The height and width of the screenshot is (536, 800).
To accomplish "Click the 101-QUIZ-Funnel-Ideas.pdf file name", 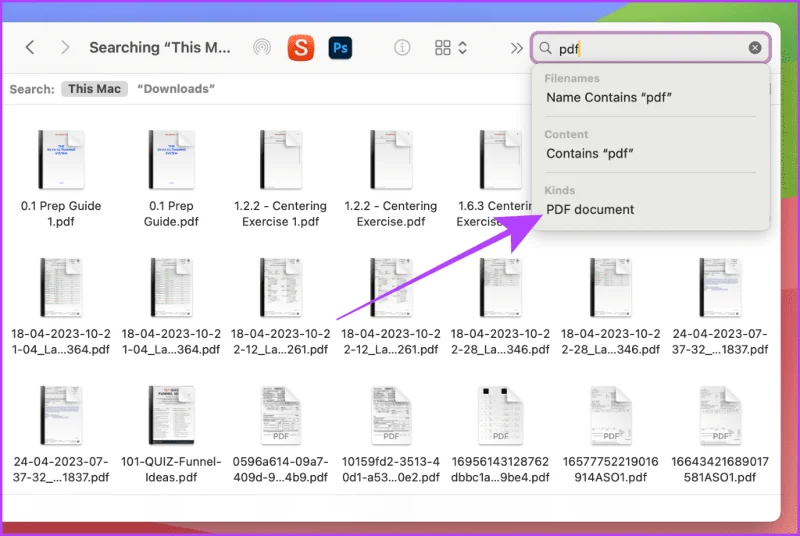I will [171, 469].
